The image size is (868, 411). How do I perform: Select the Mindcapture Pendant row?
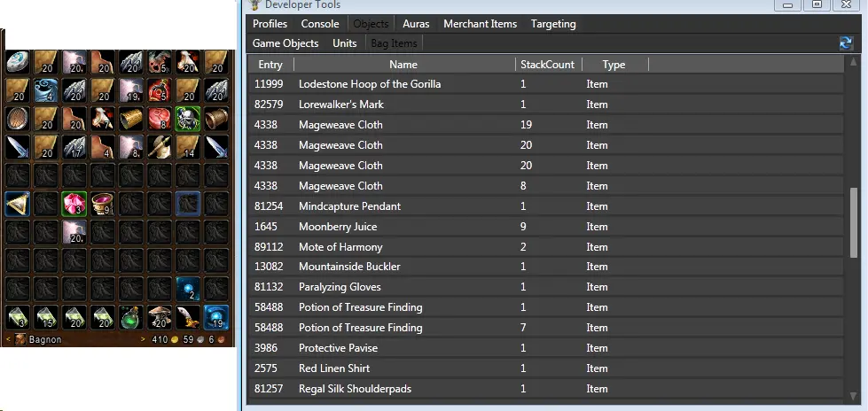click(545, 206)
